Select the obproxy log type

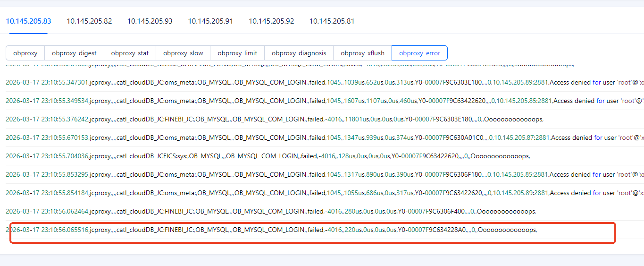(x=25, y=53)
